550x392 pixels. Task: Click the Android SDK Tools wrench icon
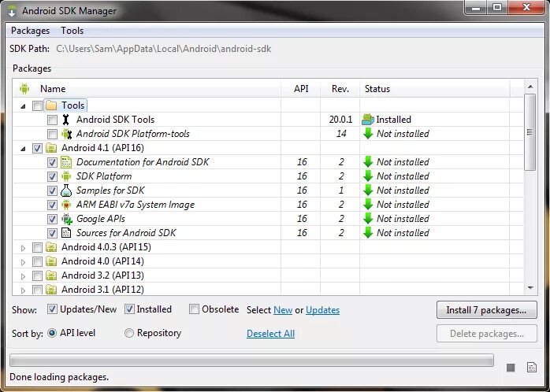pyautogui.click(x=65, y=120)
